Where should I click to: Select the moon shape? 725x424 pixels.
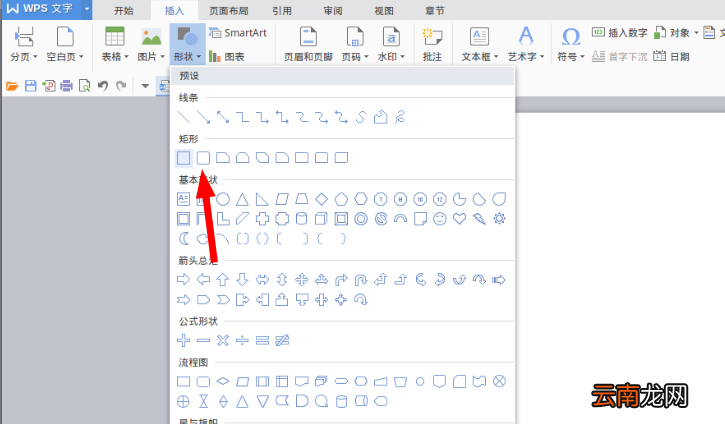point(184,239)
